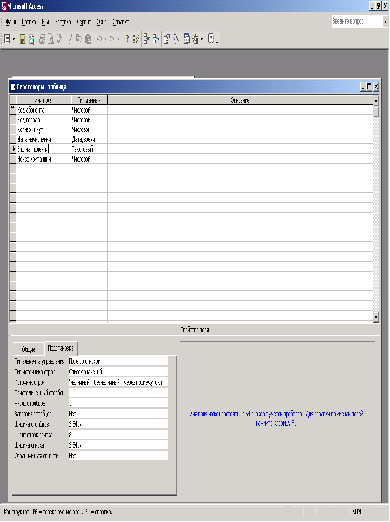Image resolution: width=390 pixels, height=522 pixels.
Task: Click the blue property hint text
Action: pos(276,419)
